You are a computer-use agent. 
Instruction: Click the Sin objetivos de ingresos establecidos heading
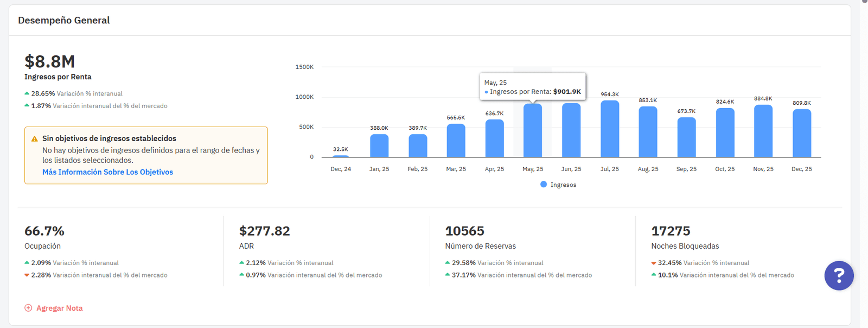tap(109, 138)
